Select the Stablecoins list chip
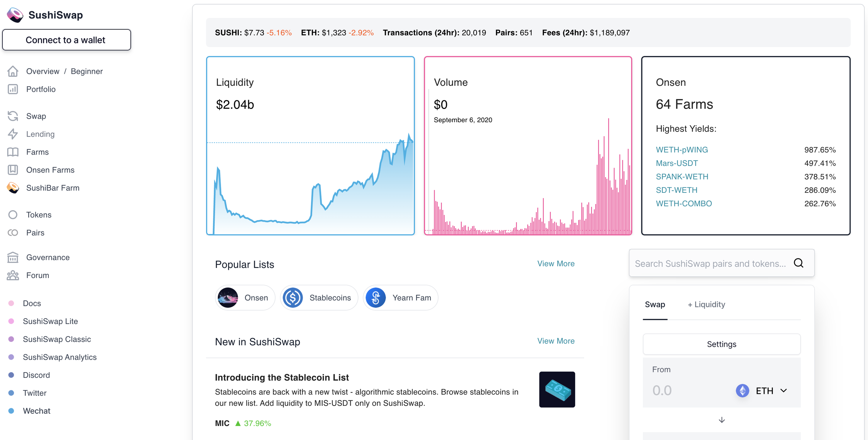Screen dimensions: 868x440 (x=319, y=298)
